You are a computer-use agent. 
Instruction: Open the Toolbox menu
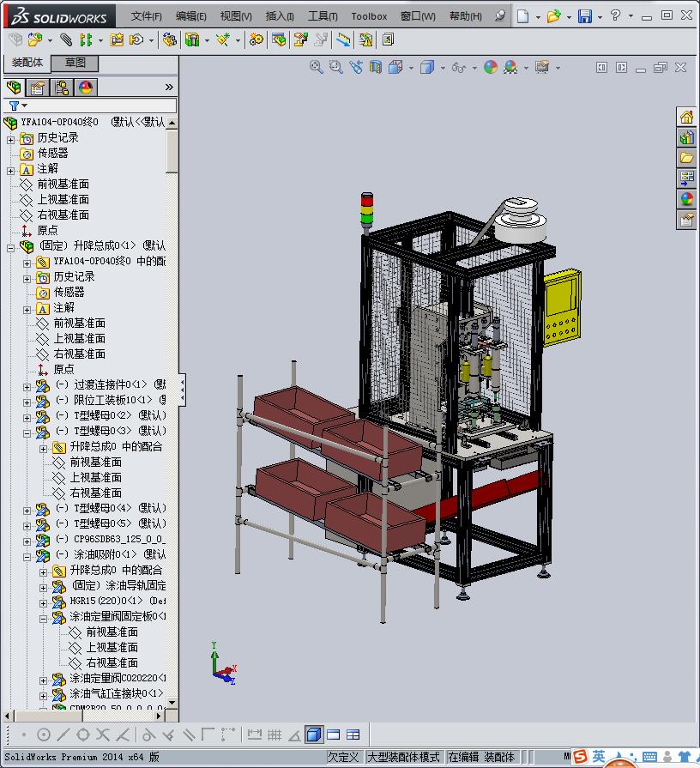click(369, 16)
